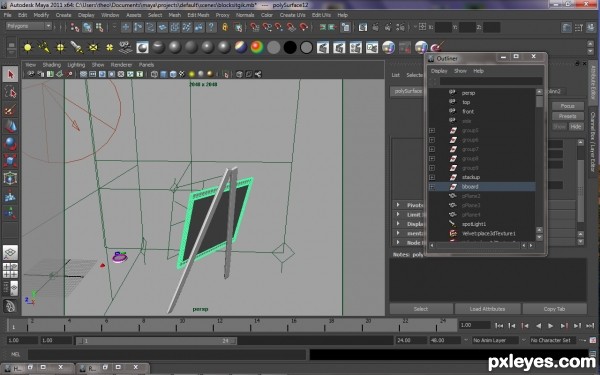Click the snap to grid magnet icon

(254, 27)
